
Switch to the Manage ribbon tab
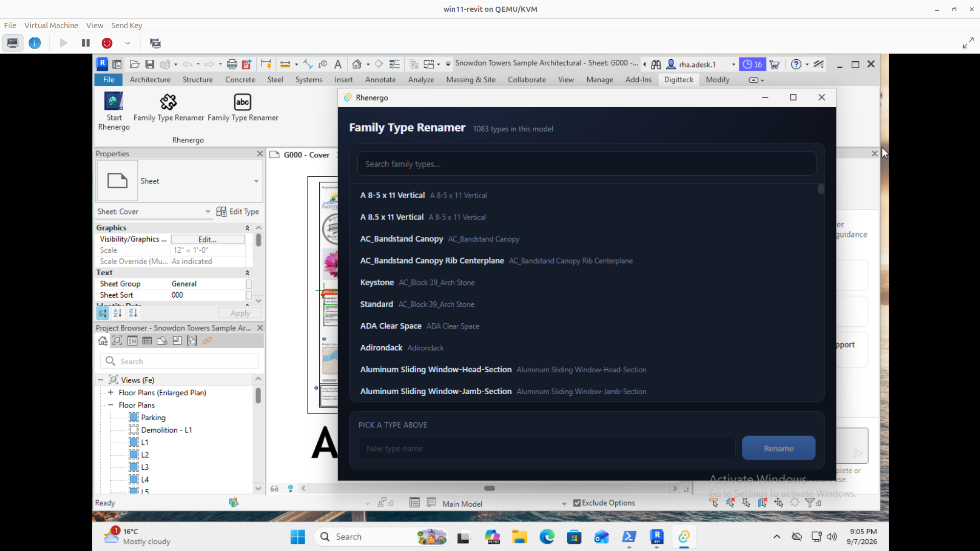(x=599, y=80)
